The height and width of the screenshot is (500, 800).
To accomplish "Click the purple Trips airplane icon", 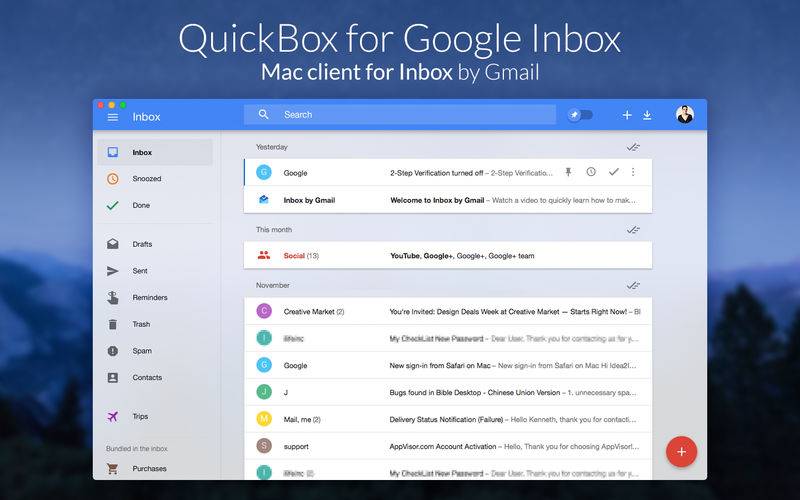I will click(x=113, y=416).
